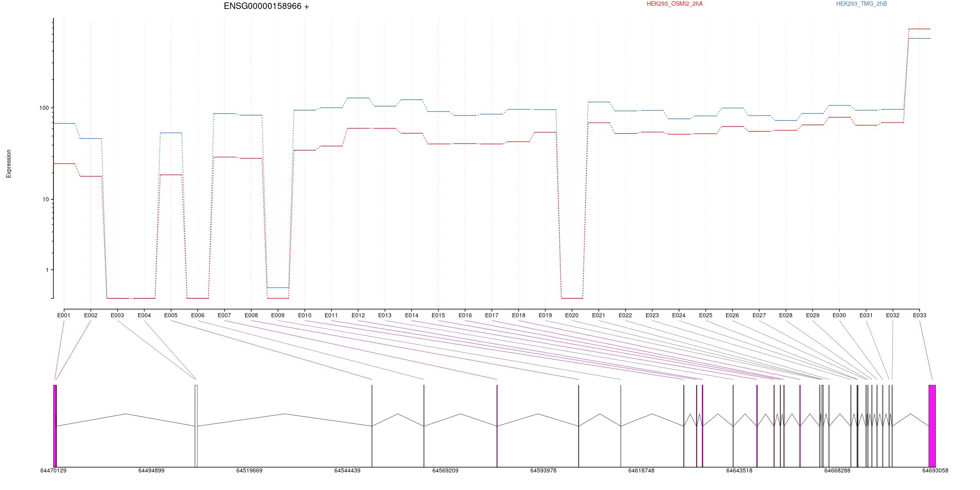Click the large magenta last exon block at gene end
The height and width of the screenshot is (490, 980).
tap(932, 426)
